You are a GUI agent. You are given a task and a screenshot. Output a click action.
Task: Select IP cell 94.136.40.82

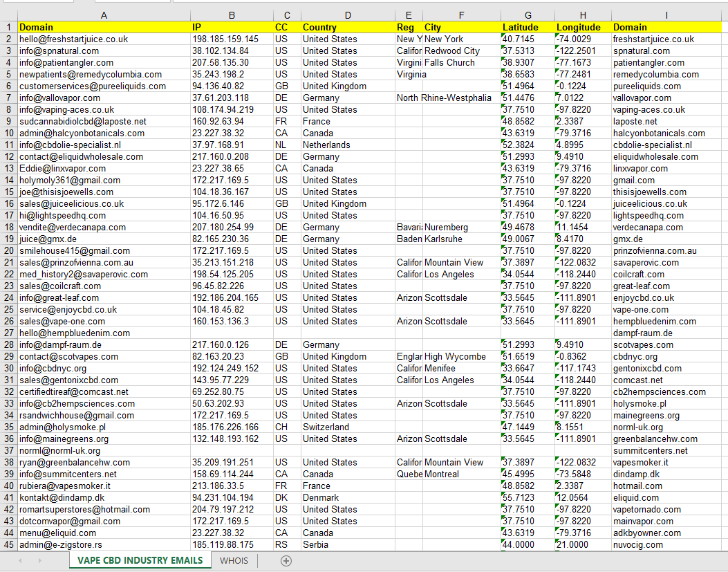click(x=232, y=86)
